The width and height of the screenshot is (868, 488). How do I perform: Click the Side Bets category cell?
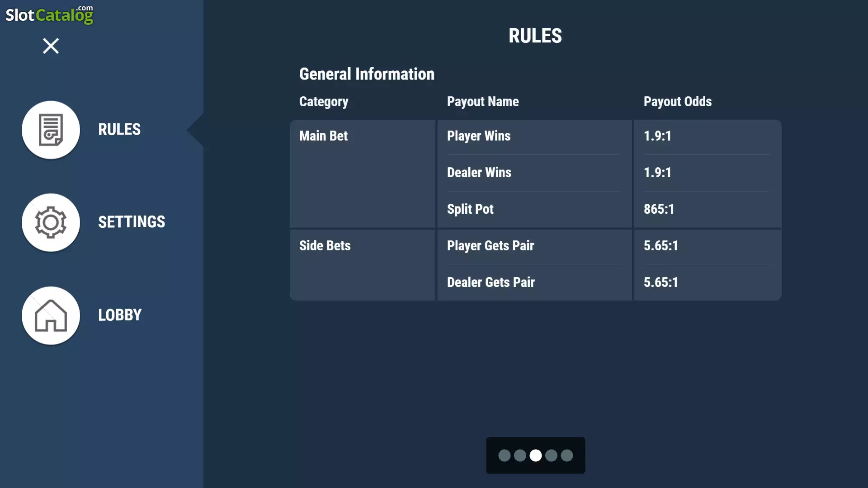pos(363,265)
